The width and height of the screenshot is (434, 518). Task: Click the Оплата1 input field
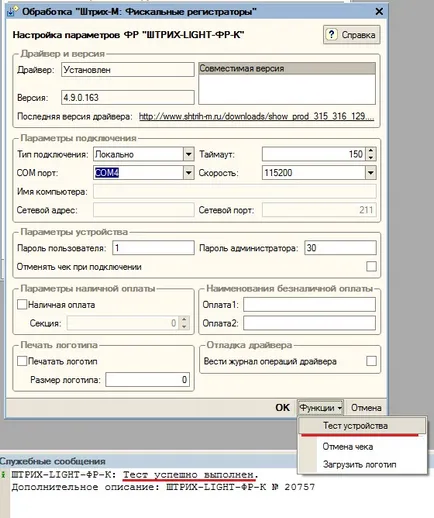click(x=309, y=304)
